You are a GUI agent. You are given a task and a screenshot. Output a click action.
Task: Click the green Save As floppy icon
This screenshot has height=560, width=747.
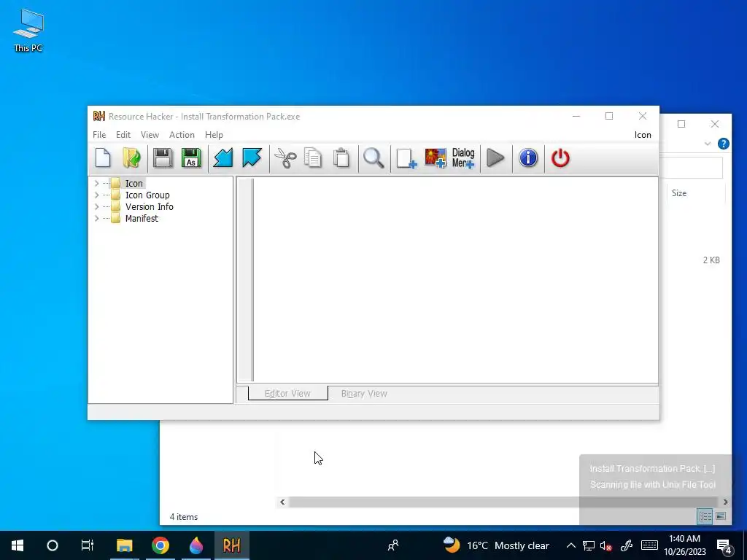[191, 158]
